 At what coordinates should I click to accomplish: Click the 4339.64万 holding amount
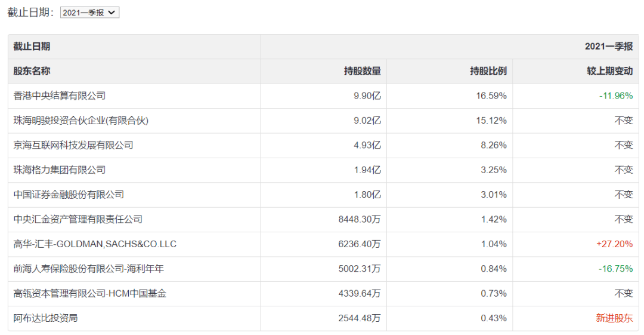point(360,293)
